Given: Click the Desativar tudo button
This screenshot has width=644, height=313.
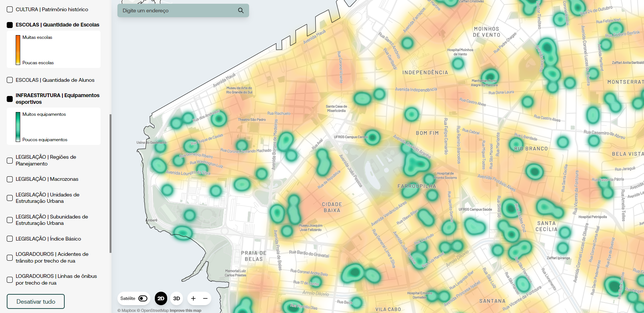Looking at the screenshot, I should click(x=36, y=301).
